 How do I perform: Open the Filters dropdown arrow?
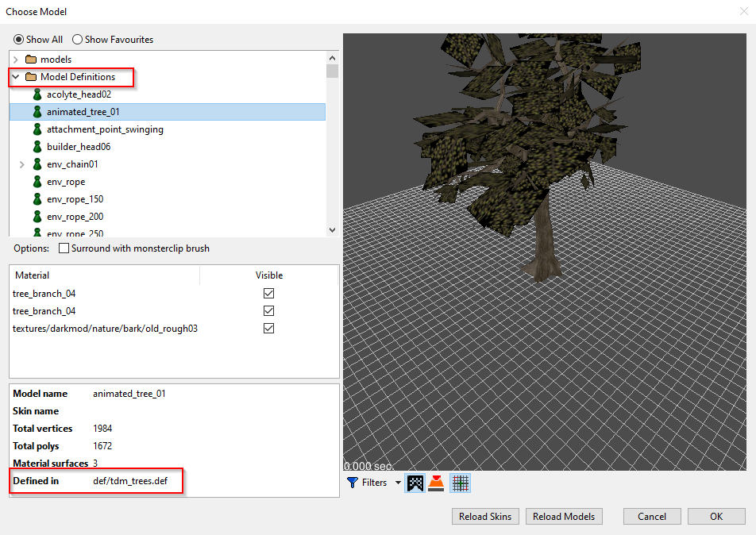point(398,483)
